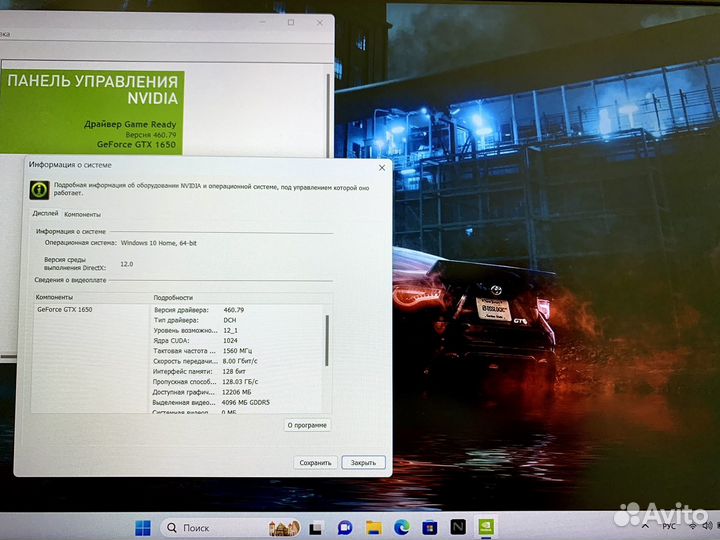Open the black N app on the taskbar
Viewport: 720px width, 540px height.
click(457, 527)
